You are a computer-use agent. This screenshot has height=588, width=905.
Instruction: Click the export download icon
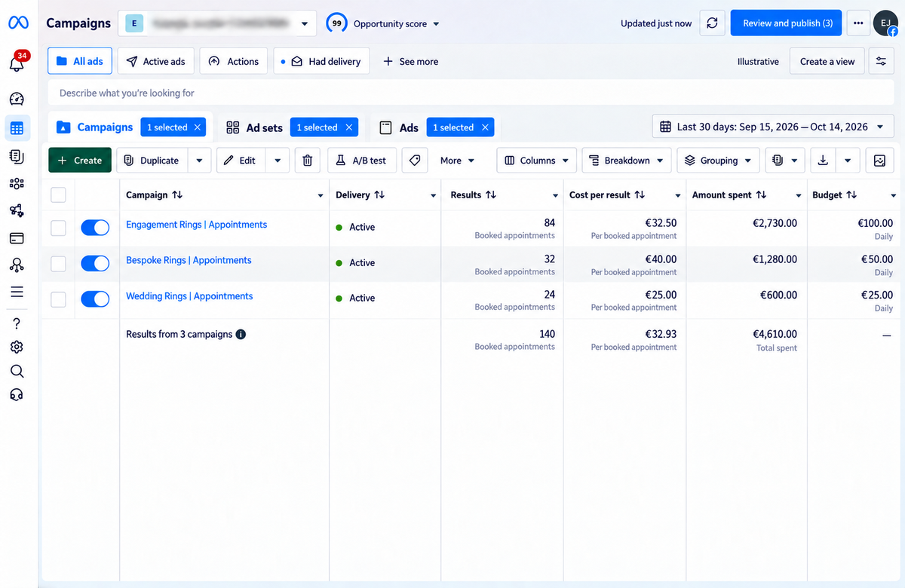point(823,161)
